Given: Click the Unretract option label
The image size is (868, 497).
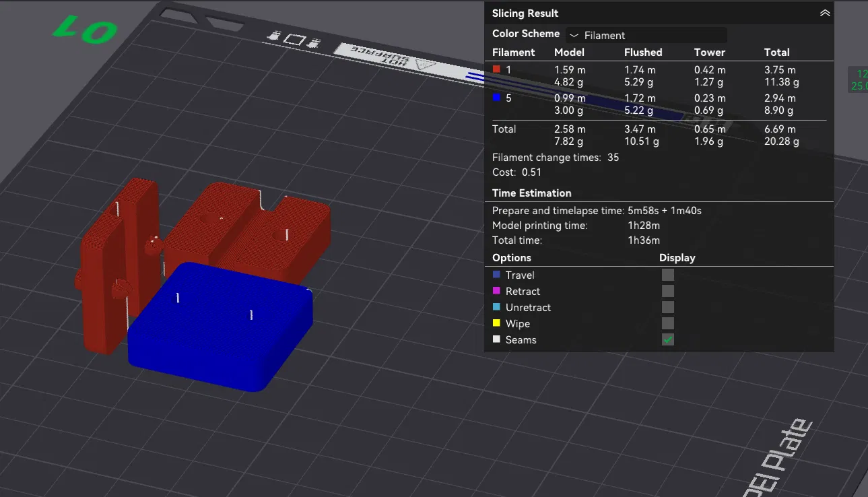Looking at the screenshot, I should 529,307.
